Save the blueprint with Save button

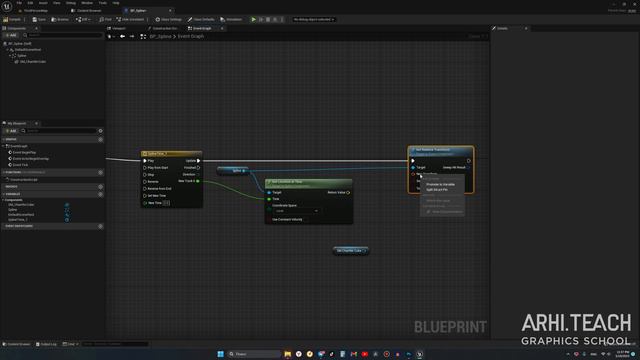point(39,19)
